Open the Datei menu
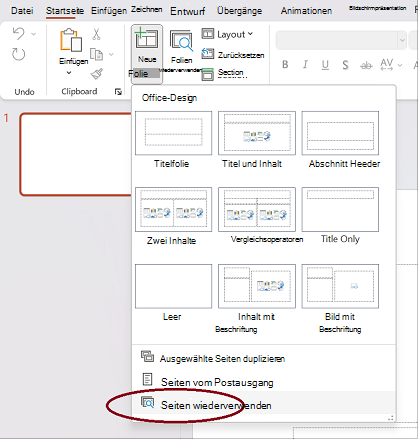The image size is (418, 439). pyautogui.click(x=22, y=11)
